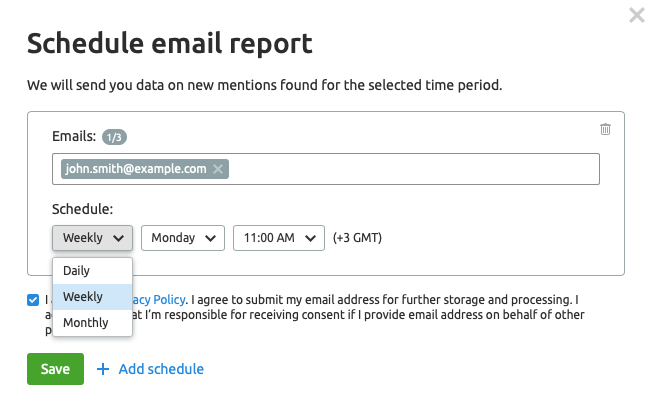Remove john.smith@example.com using its X icon
Image resolution: width=654 pixels, height=412 pixels.
point(218,169)
